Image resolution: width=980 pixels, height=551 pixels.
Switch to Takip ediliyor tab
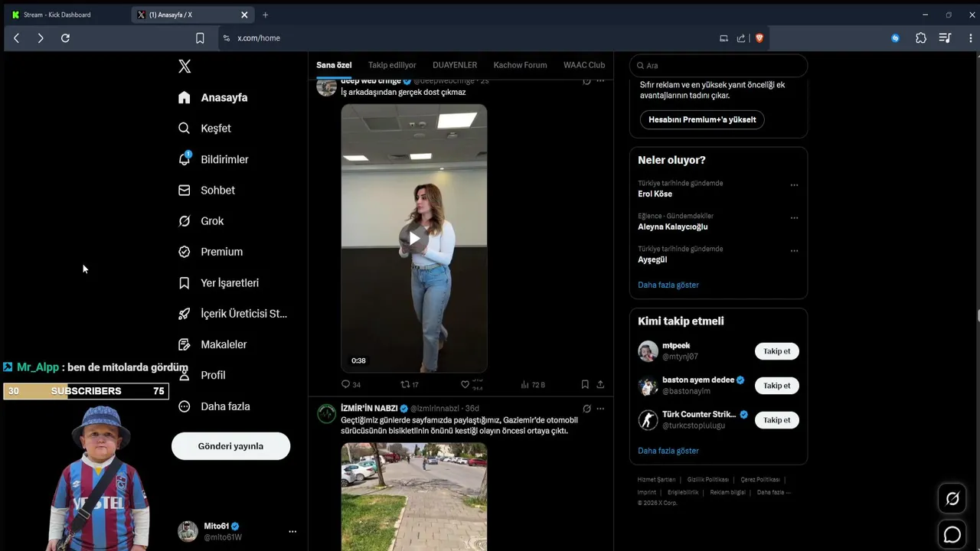(392, 65)
